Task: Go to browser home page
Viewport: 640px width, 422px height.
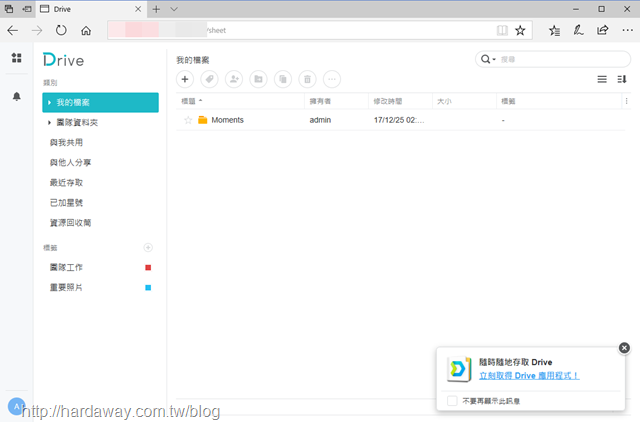Action: point(86,30)
